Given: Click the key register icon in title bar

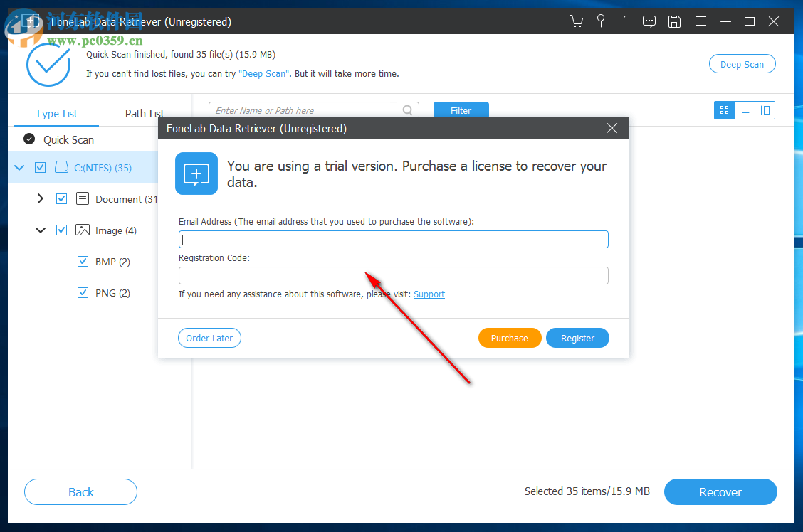Looking at the screenshot, I should [x=601, y=21].
